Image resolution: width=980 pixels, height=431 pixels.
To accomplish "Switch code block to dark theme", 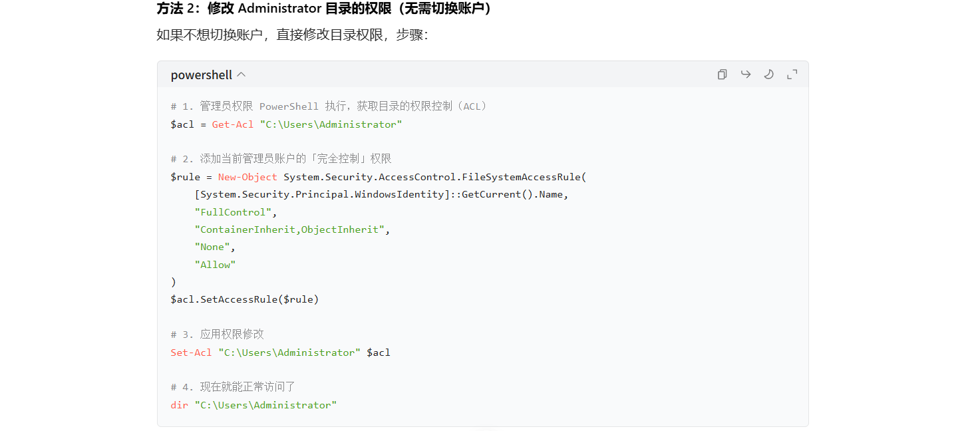I will pos(768,74).
